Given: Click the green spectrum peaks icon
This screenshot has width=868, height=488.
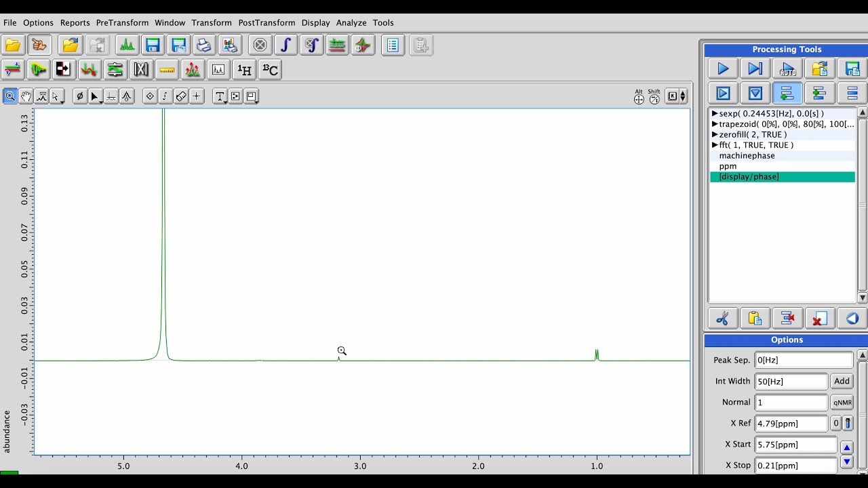Looking at the screenshot, I should click(x=126, y=45).
